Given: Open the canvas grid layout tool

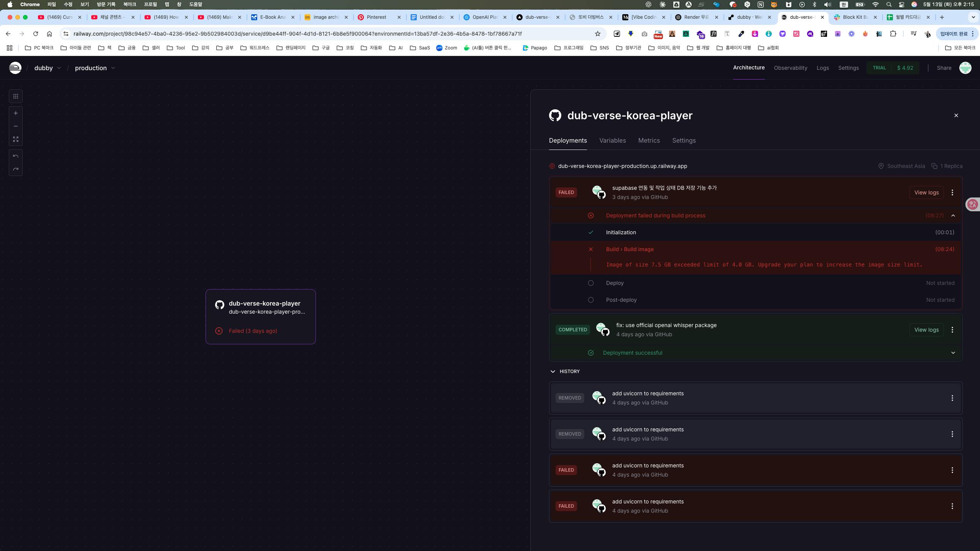Looking at the screenshot, I should click(16, 96).
